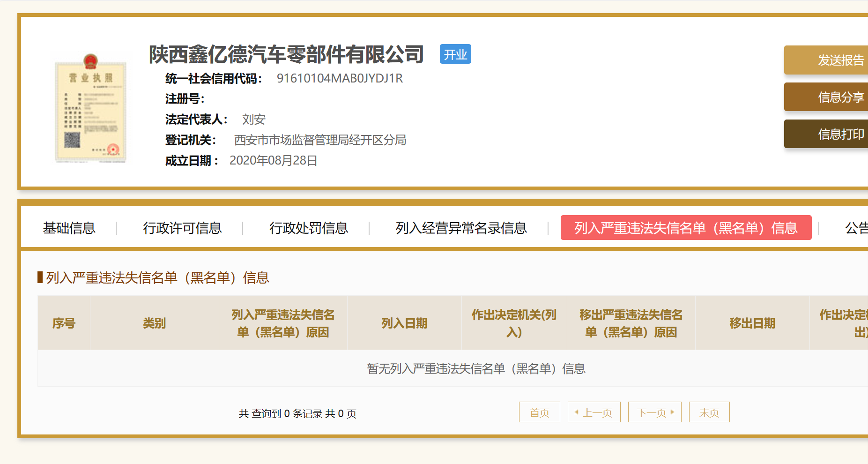Click registration authority 西安市市场监督管理局经开区分局

pyautogui.click(x=320, y=140)
